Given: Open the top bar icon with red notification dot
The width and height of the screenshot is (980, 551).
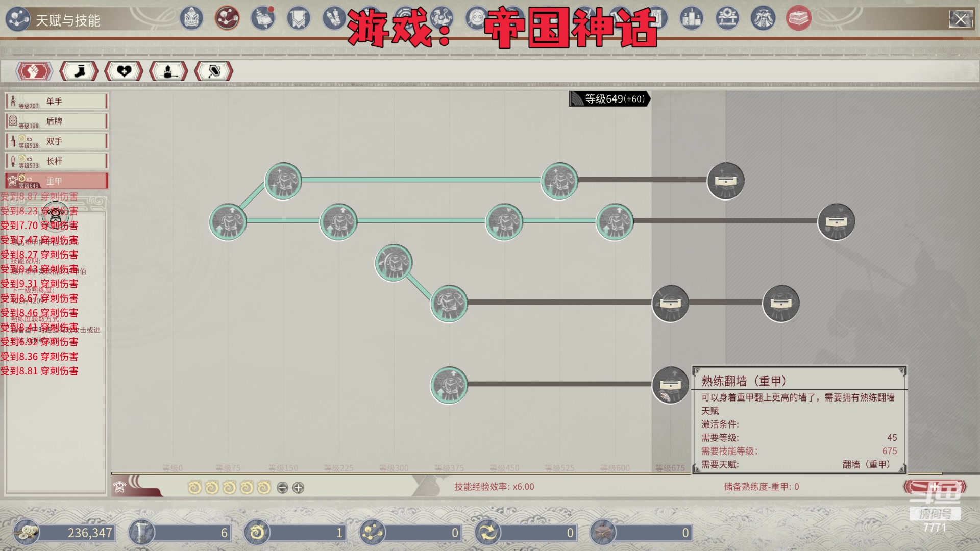Looking at the screenshot, I should point(263,19).
